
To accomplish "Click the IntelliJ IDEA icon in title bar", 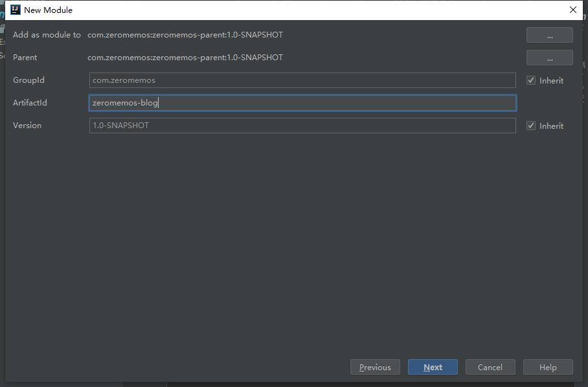I will [16, 10].
